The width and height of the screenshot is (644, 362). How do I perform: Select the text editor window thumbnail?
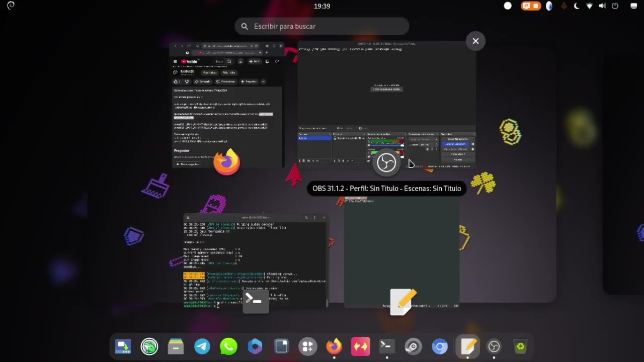point(401,252)
